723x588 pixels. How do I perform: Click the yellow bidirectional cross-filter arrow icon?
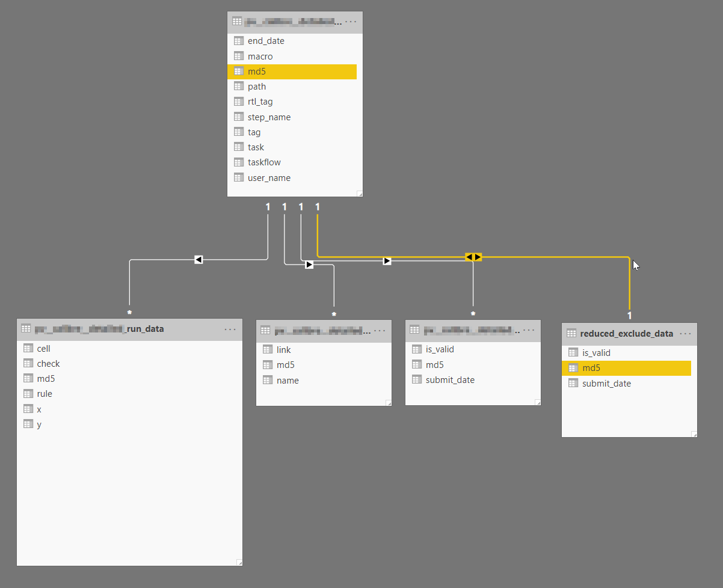pos(473,257)
